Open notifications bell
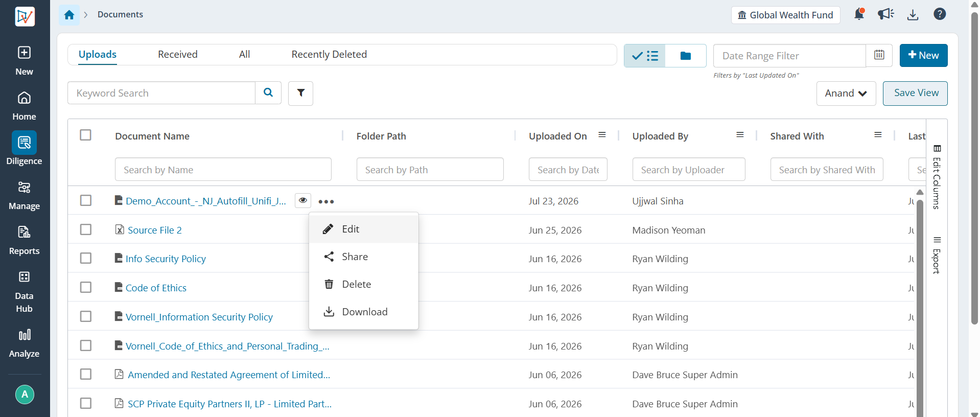 point(859,14)
